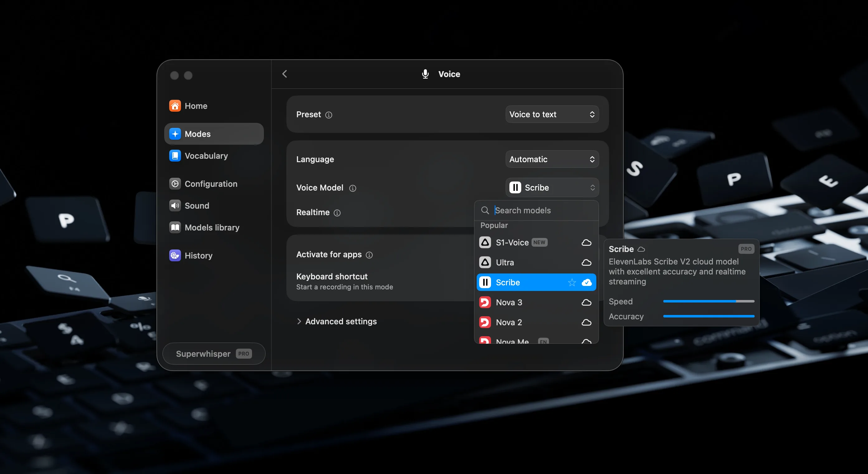Click the Superwhisper PRO button
The width and height of the screenshot is (868, 474).
click(x=214, y=354)
